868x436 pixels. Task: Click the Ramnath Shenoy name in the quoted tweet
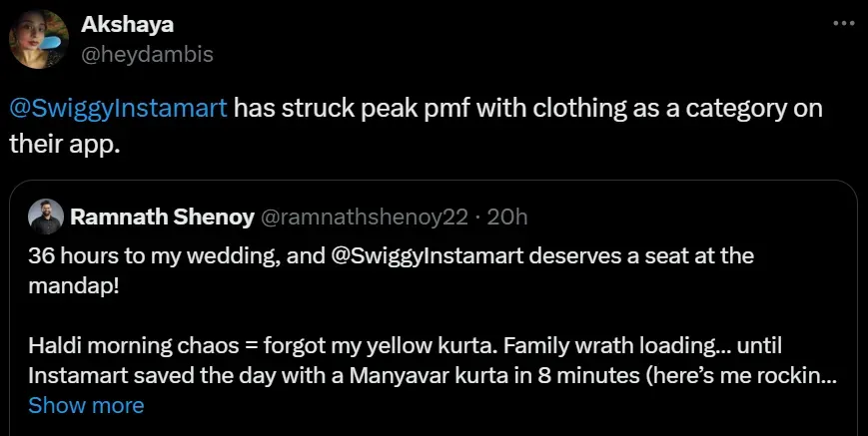(161, 215)
